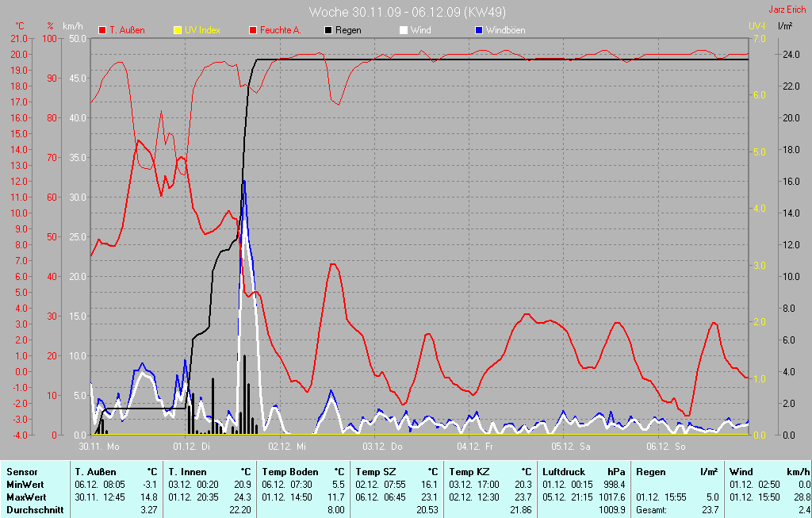Click the white Wind legend swatch
812x518 pixels.
pos(404,30)
